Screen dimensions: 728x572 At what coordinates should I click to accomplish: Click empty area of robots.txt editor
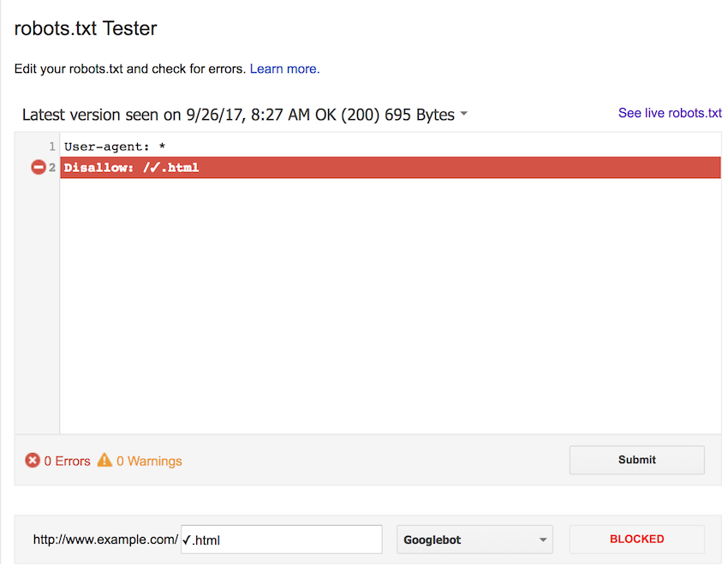pos(390,307)
